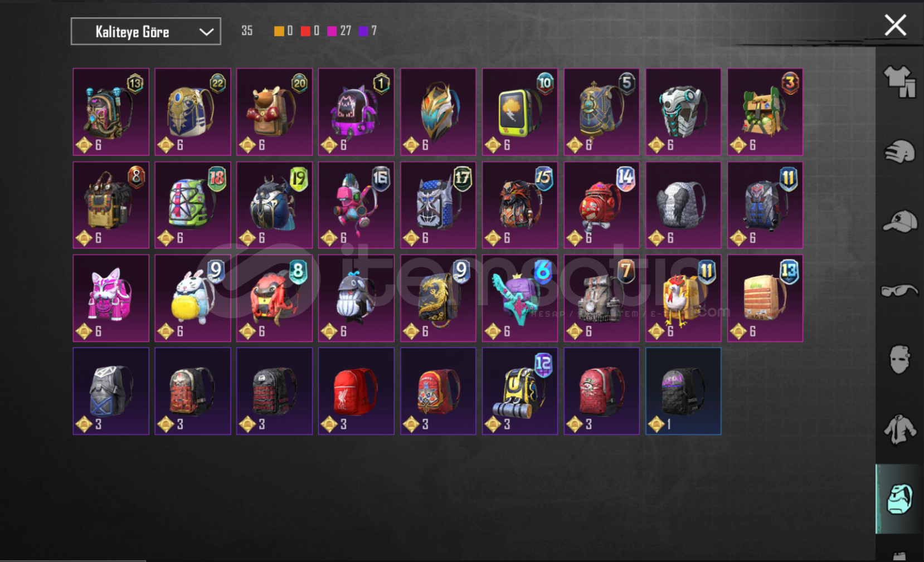Select the red Liverpool backpack

pos(356,391)
